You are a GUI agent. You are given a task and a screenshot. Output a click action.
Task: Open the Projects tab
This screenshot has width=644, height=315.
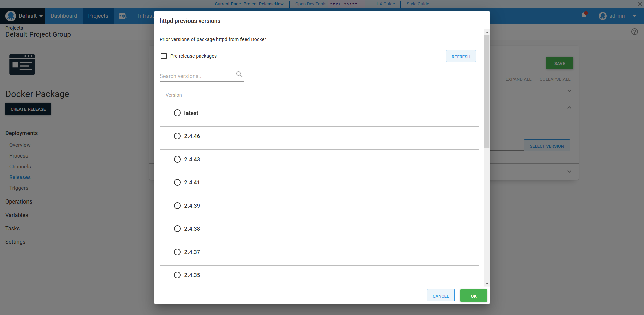click(98, 16)
